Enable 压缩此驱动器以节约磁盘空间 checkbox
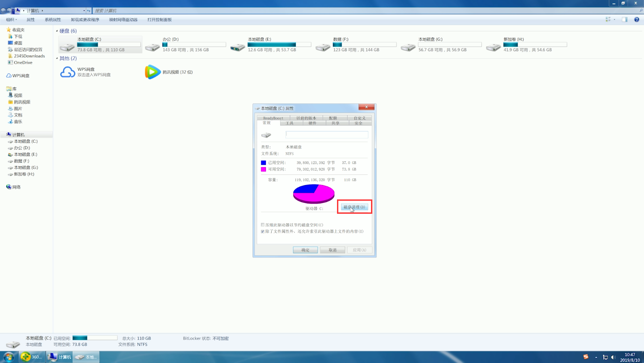 pyautogui.click(x=263, y=225)
